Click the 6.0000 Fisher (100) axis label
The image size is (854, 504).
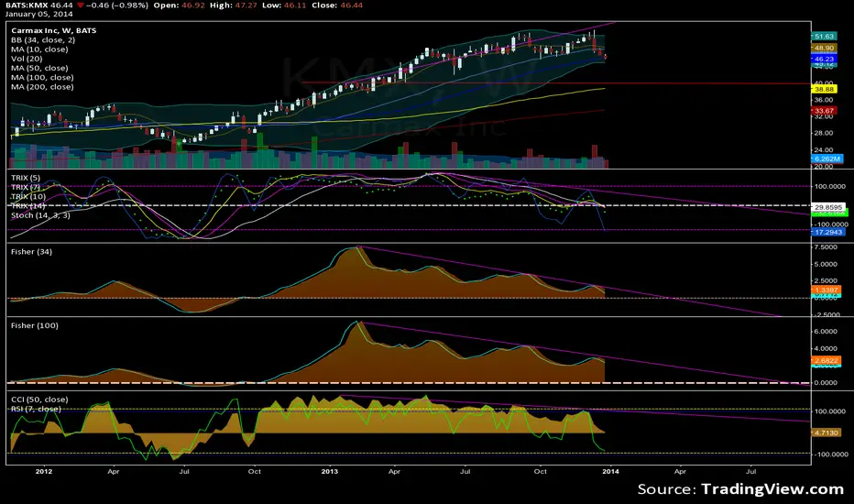click(x=826, y=332)
